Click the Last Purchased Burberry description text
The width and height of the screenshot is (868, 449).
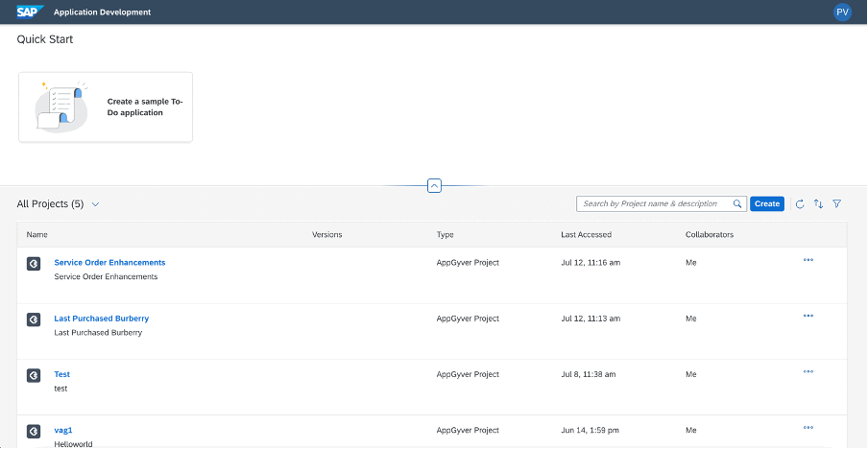[x=98, y=333]
